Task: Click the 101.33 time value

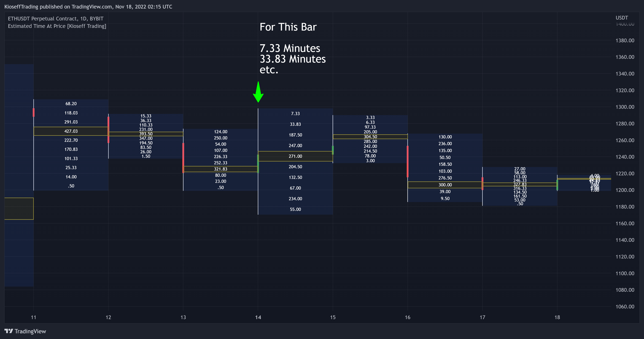Action: pos(71,158)
